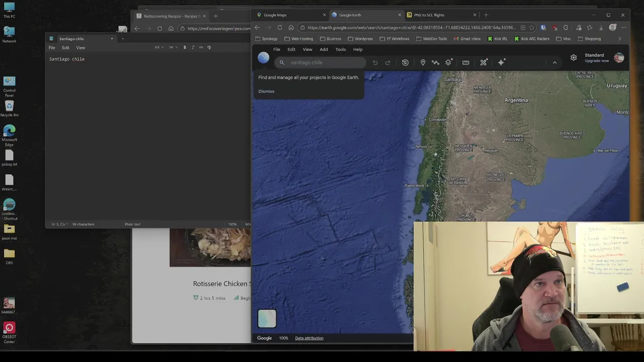Click the Google account avatar in Earth
This screenshot has height=362, width=644.
click(x=619, y=58)
